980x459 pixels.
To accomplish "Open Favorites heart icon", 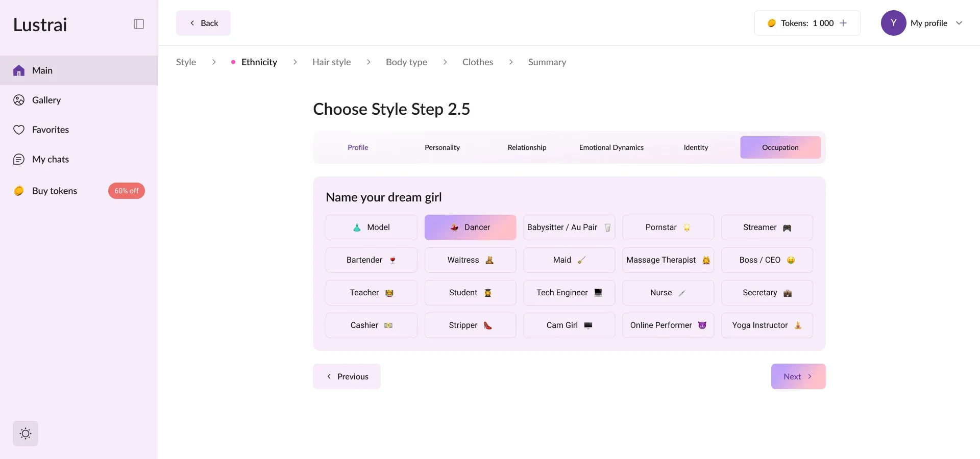I will pyautogui.click(x=19, y=130).
